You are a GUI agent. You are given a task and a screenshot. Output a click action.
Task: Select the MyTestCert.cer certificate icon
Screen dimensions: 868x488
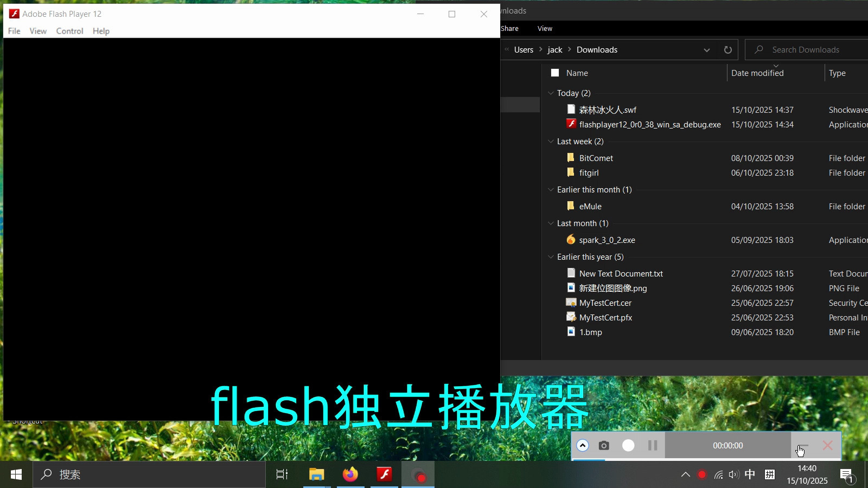click(571, 303)
